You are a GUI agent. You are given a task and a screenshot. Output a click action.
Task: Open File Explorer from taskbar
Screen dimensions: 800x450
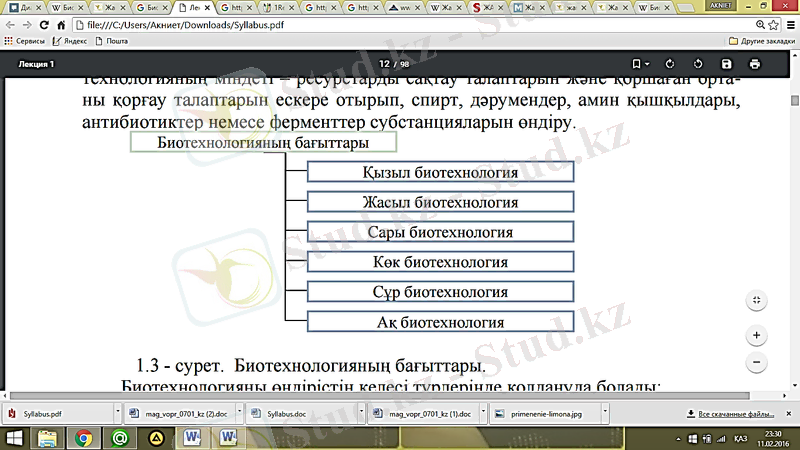pyautogui.click(x=47, y=438)
